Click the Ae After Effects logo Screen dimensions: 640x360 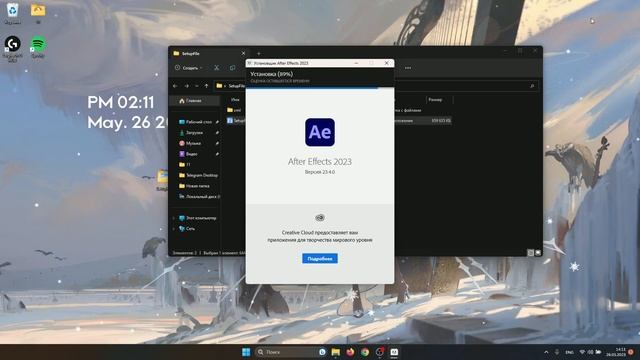click(x=320, y=132)
